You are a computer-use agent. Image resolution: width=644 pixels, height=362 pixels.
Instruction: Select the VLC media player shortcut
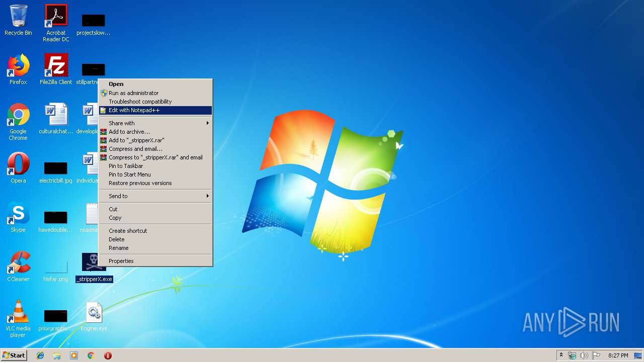(18, 319)
